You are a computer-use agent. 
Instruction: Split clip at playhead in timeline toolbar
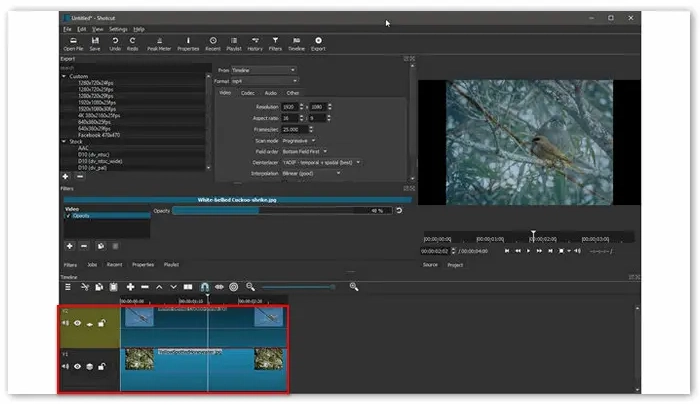tap(188, 287)
